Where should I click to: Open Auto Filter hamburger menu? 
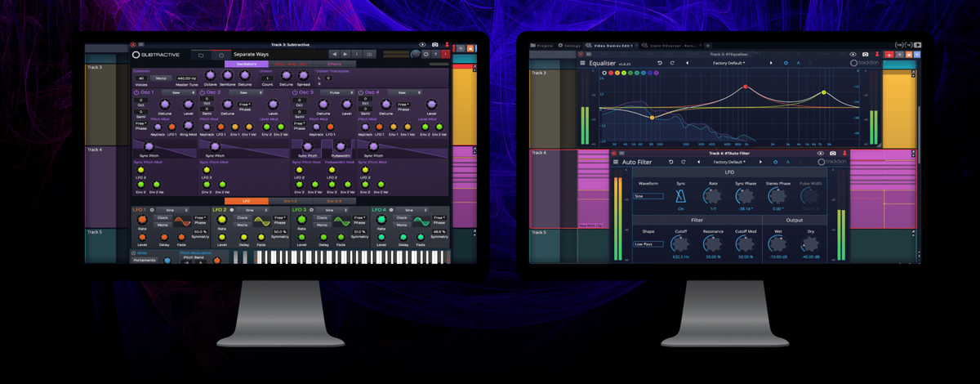616,162
